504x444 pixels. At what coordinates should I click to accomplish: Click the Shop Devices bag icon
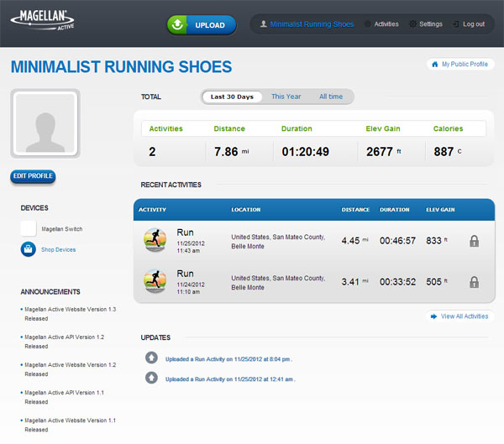[29, 249]
